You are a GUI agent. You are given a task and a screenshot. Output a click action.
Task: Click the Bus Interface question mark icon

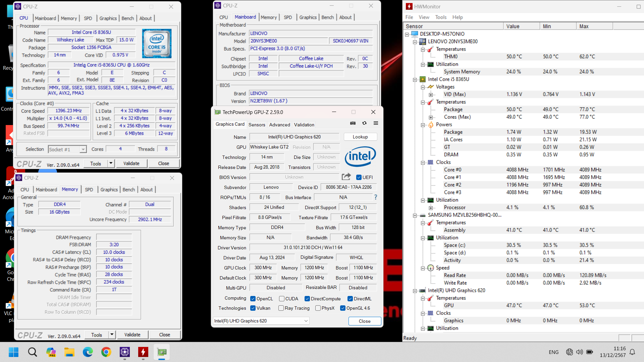(x=376, y=197)
